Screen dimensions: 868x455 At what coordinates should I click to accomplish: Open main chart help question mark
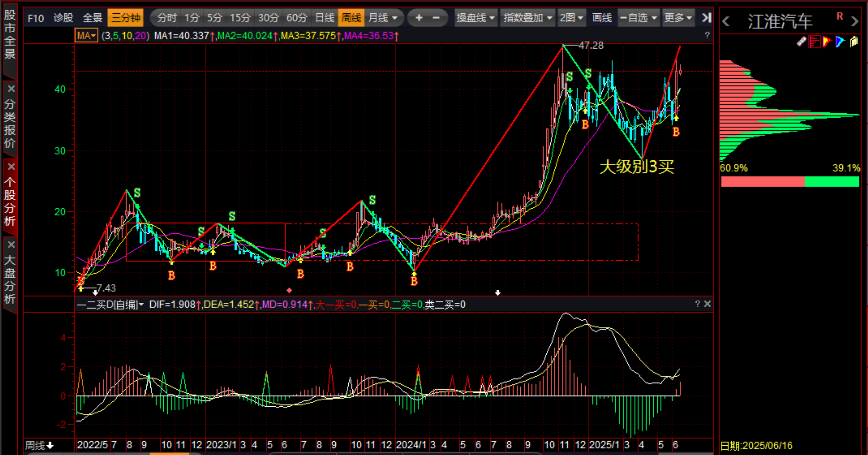707,35
